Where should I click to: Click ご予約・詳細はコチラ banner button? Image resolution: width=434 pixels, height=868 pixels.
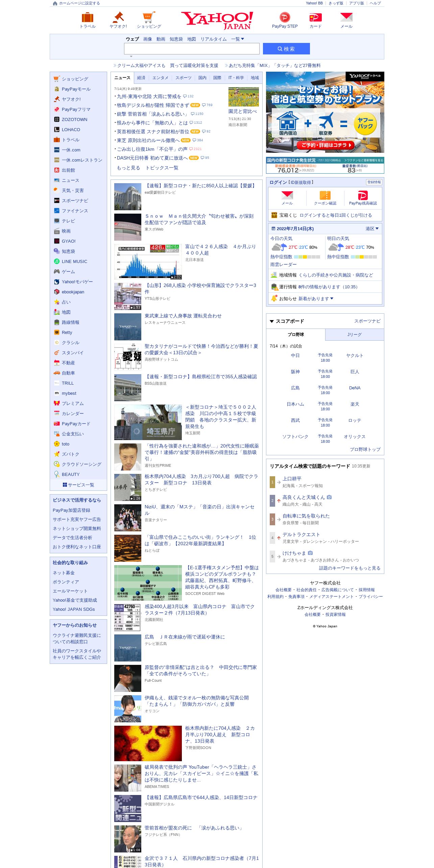click(325, 145)
